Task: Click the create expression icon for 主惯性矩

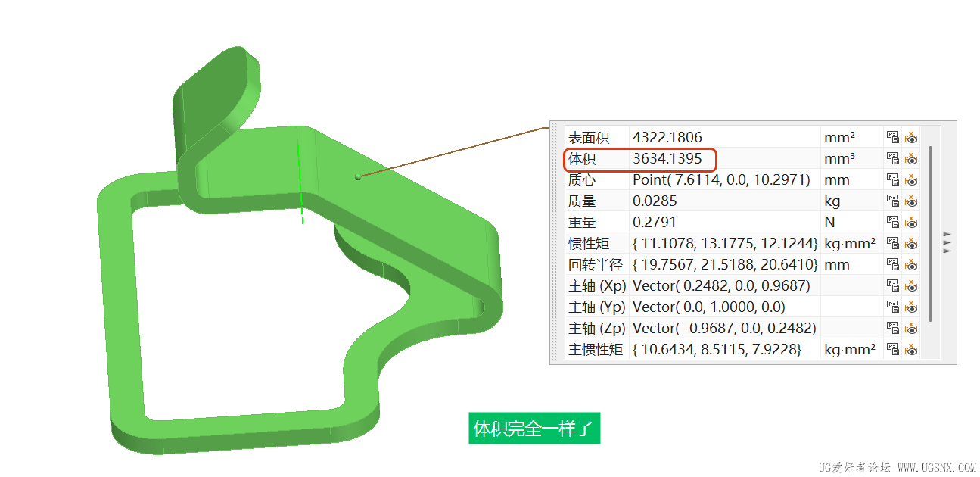Action: [x=894, y=349]
